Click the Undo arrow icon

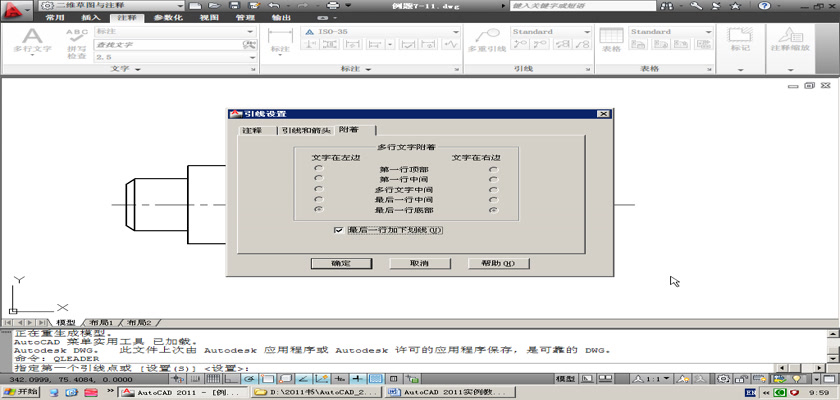coord(273,6)
